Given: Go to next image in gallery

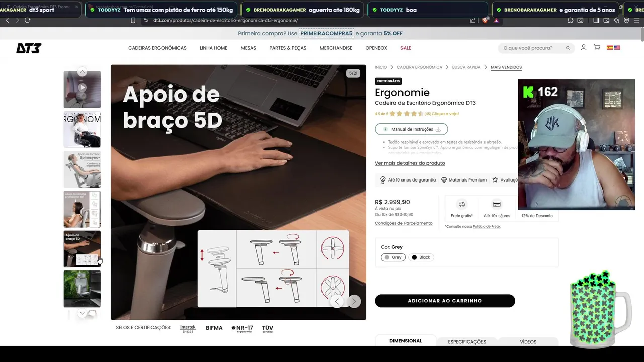Looking at the screenshot, I should coord(354,301).
